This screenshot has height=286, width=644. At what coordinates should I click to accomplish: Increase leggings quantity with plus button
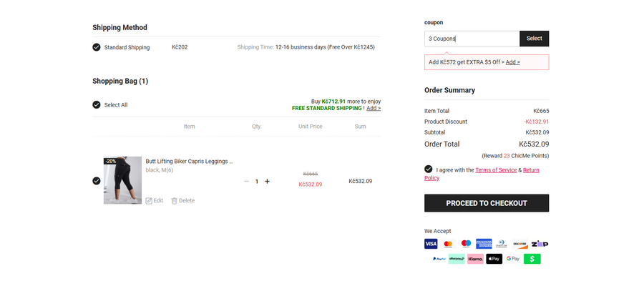click(x=268, y=182)
